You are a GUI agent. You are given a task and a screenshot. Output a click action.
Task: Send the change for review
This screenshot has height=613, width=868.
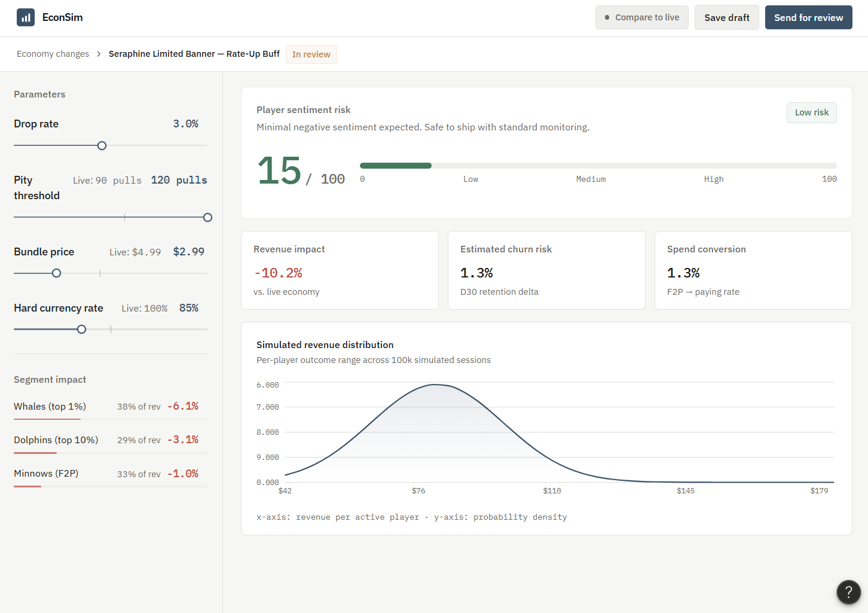809,17
